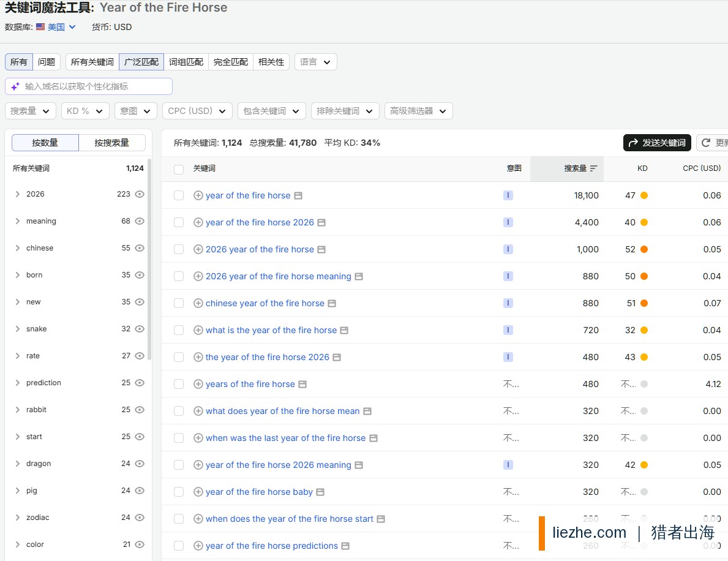This screenshot has width=728, height=561.
Task: Open SERP icon for 'what does year of the fire horse mean'
Action: click(x=367, y=412)
